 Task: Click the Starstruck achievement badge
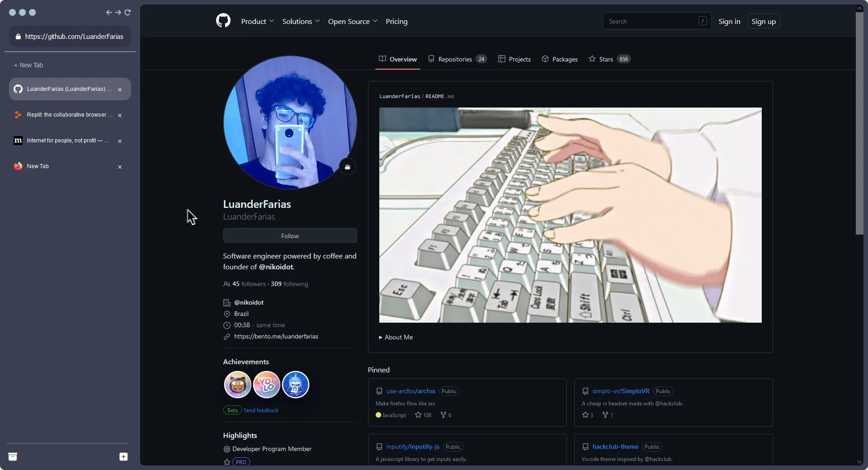pyautogui.click(x=237, y=385)
